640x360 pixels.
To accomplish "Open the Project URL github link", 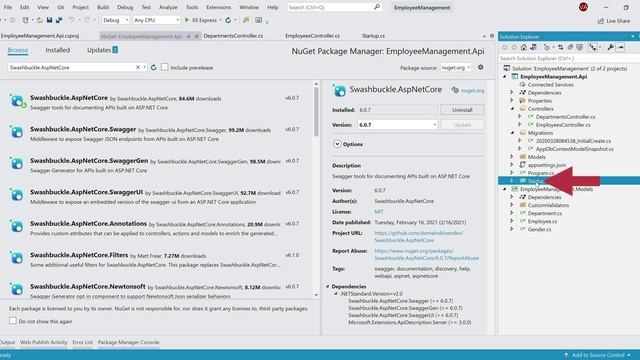I will pos(419,237).
